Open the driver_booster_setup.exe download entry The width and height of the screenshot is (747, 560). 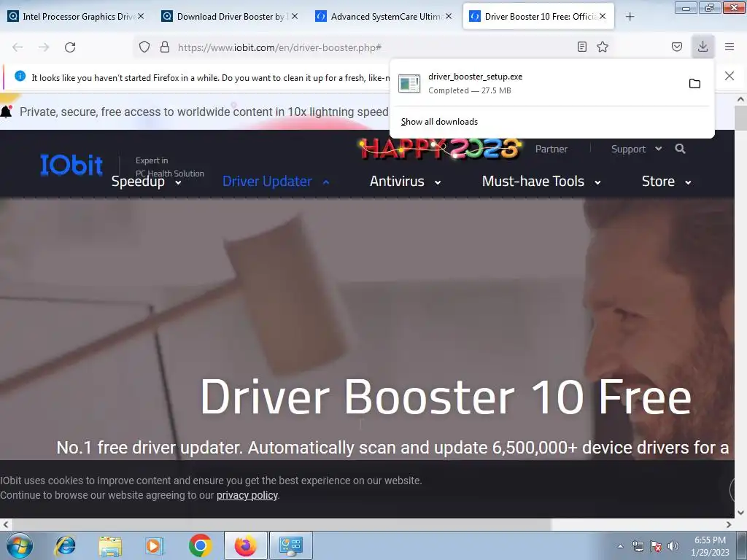click(x=536, y=83)
